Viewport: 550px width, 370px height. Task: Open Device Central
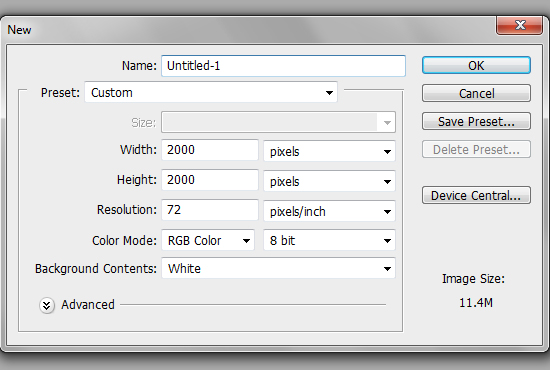click(x=476, y=195)
